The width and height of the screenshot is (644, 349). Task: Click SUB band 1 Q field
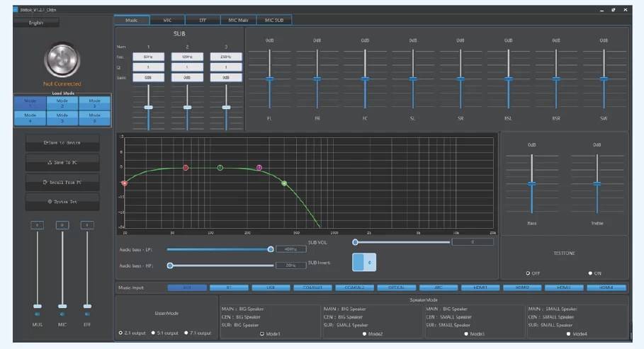tap(148, 67)
